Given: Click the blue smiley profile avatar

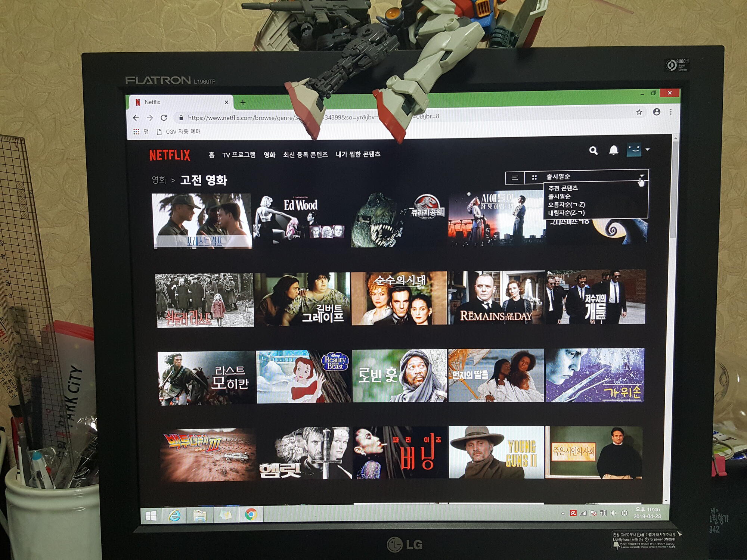Looking at the screenshot, I should [x=633, y=150].
